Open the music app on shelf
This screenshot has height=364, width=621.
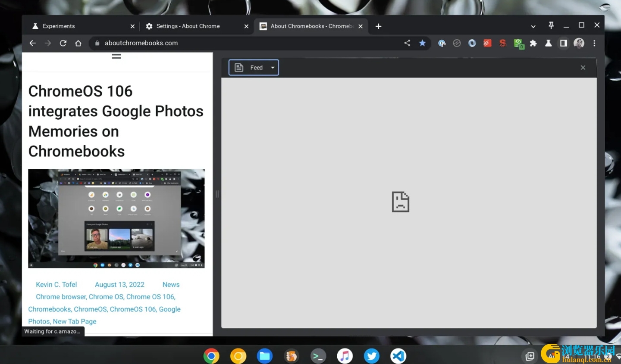coord(345,356)
